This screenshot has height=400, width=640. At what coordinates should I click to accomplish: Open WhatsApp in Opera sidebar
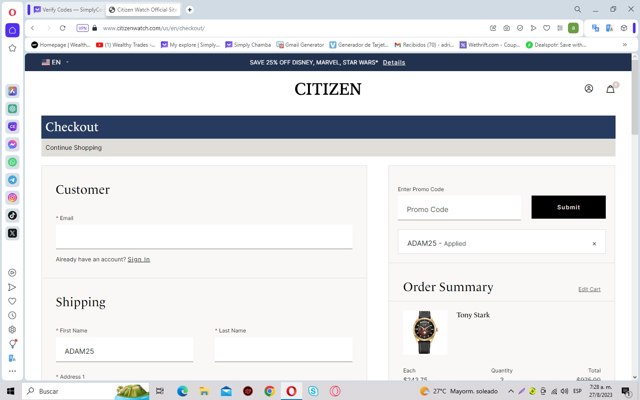(x=13, y=162)
